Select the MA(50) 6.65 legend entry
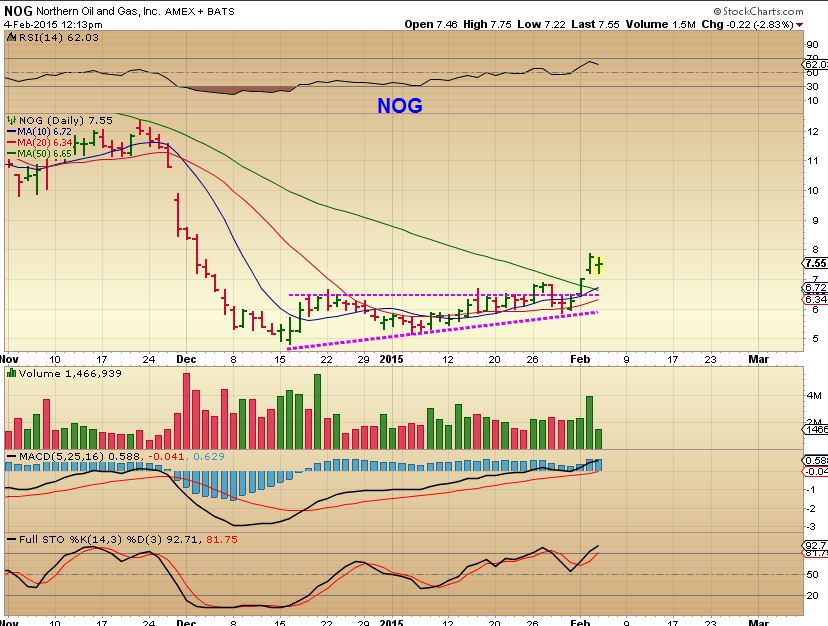Screen dimensions: 828x626 coord(44,154)
